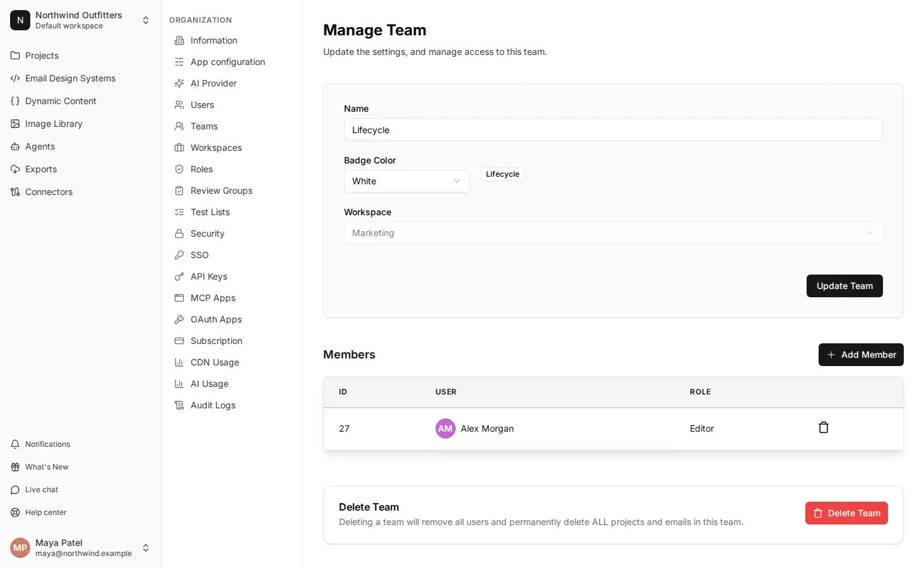Click the Exports cloud icon

(x=15, y=169)
